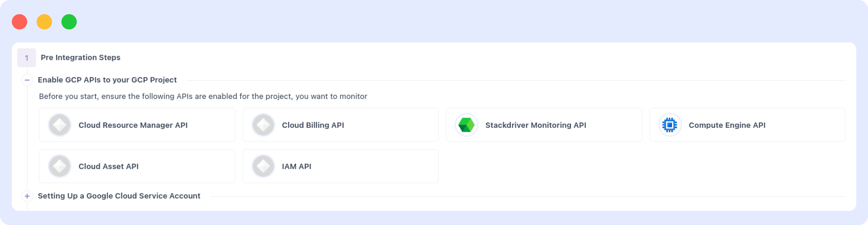Viewport: 868px width, 225px height.
Task: Click the Cloud Asset API icon
Action: 60,166
